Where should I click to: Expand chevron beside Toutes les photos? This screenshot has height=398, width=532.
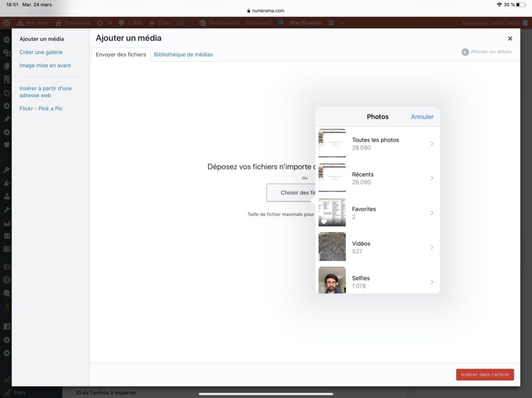432,144
